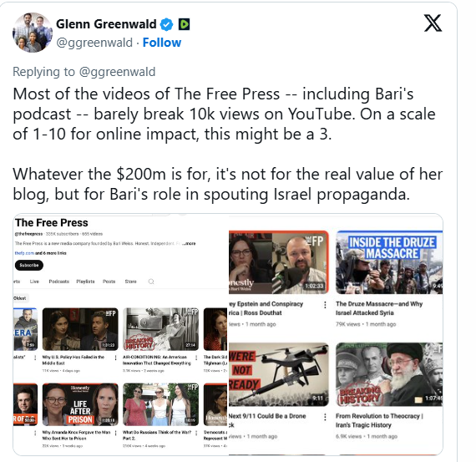Open the @ggreenwald handle link

pyautogui.click(x=94, y=43)
